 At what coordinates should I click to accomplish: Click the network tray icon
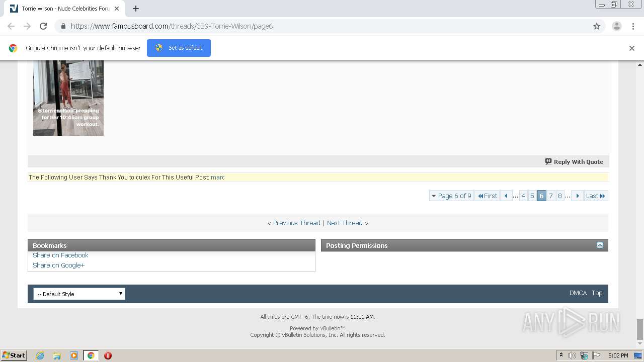click(584, 355)
